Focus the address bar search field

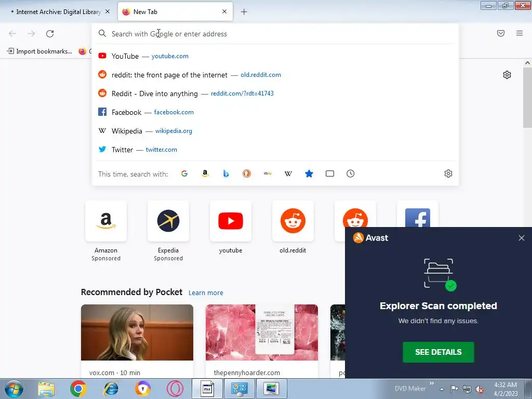[x=275, y=34]
